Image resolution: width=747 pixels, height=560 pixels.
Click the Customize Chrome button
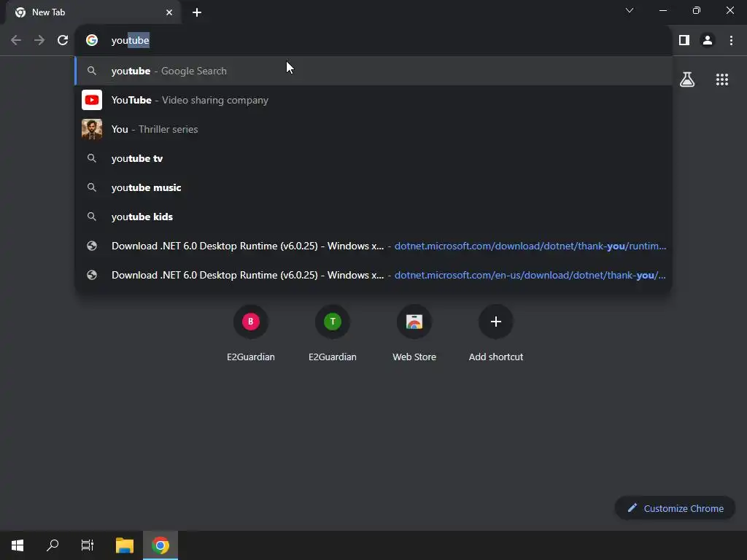click(675, 508)
